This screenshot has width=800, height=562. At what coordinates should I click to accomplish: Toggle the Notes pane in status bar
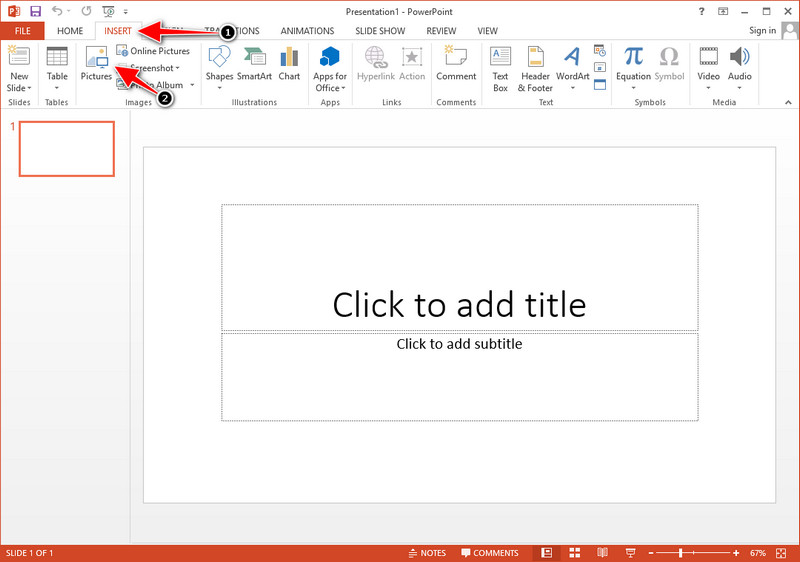point(427,553)
